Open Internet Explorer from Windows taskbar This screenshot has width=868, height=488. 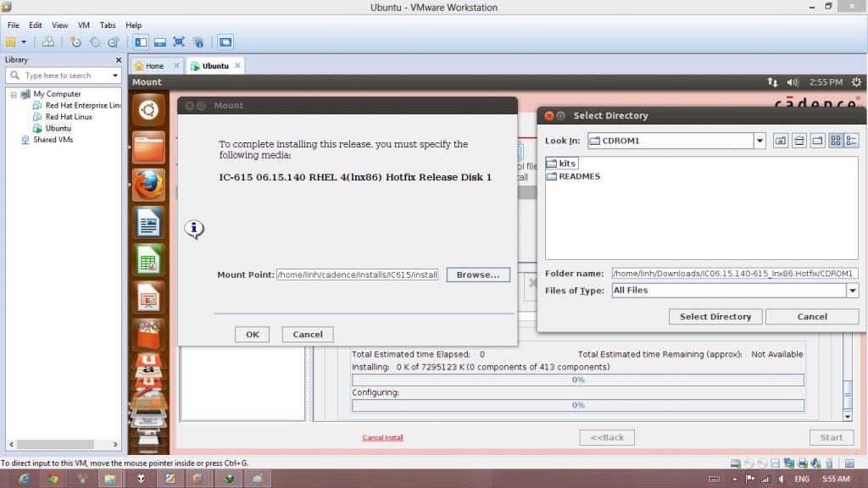click(24, 480)
